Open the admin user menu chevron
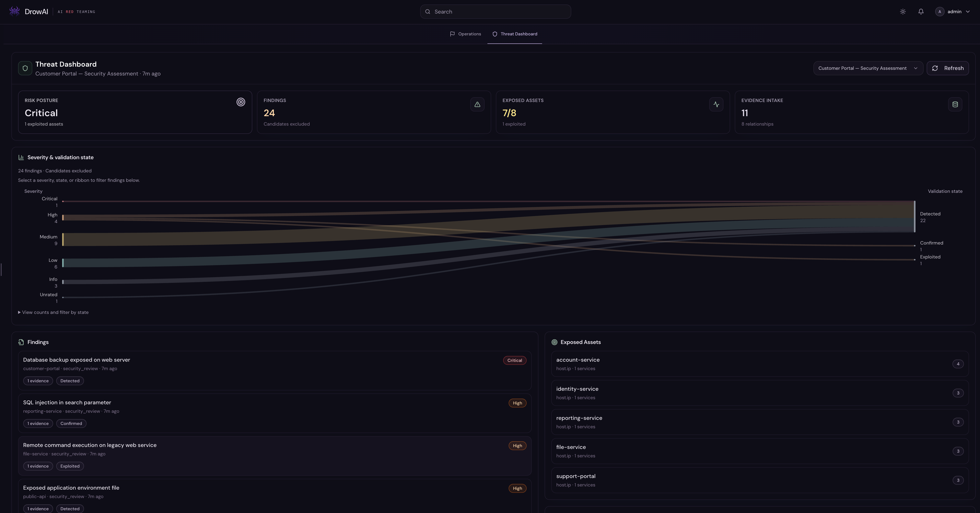980x513 pixels. [968, 12]
